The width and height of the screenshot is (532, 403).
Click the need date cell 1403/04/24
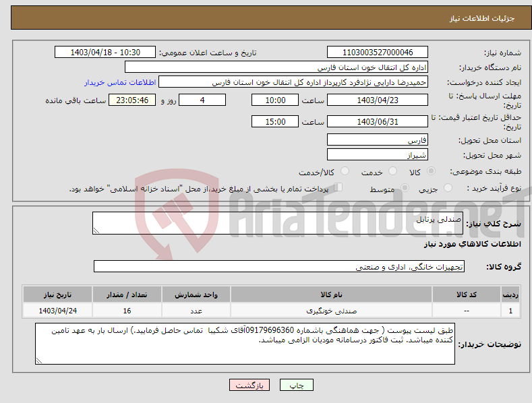[57, 311]
